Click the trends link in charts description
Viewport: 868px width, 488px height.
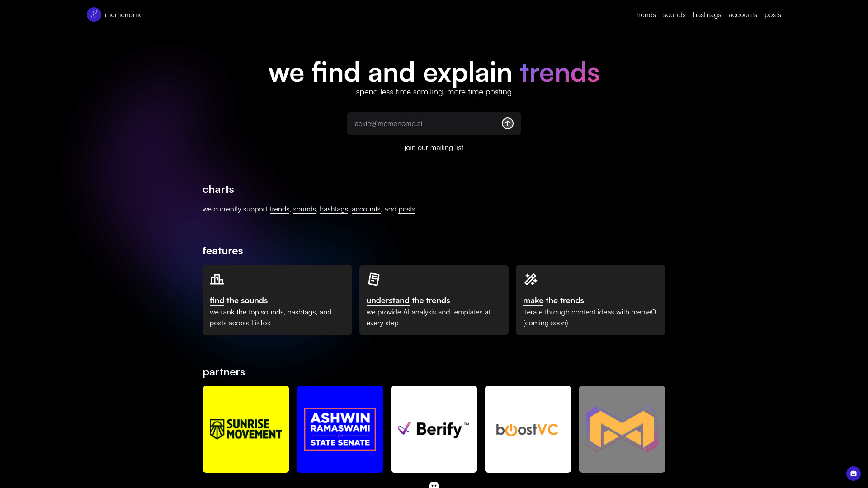click(x=278, y=209)
